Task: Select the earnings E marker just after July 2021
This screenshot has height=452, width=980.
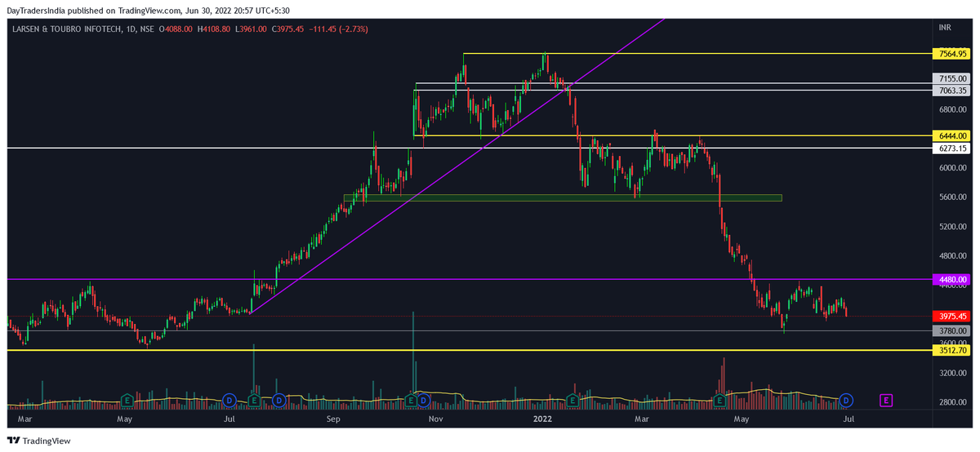Action: coord(254,400)
